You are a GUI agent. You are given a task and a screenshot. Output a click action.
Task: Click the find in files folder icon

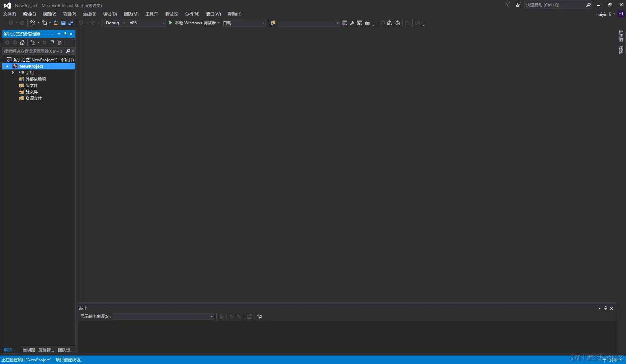(273, 23)
